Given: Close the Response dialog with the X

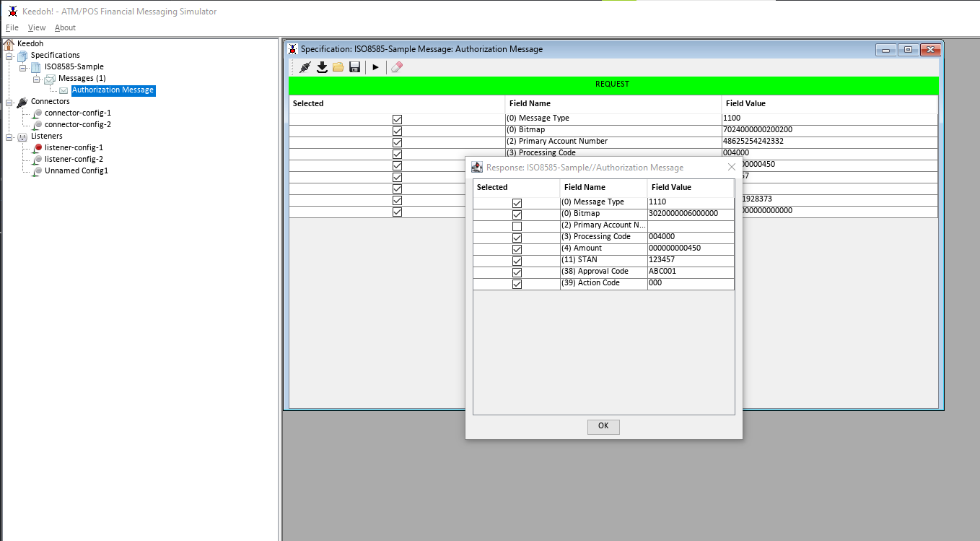Looking at the screenshot, I should pos(731,167).
